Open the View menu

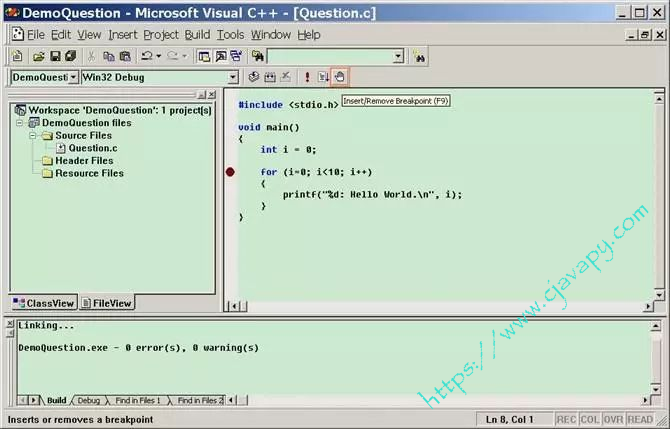[x=89, y=35]
